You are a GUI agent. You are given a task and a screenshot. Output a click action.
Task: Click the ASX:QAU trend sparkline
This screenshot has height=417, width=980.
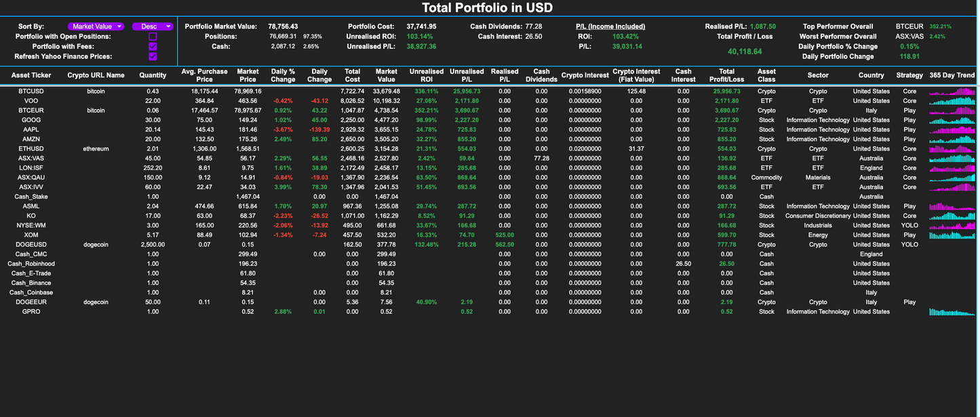(952, 178)
